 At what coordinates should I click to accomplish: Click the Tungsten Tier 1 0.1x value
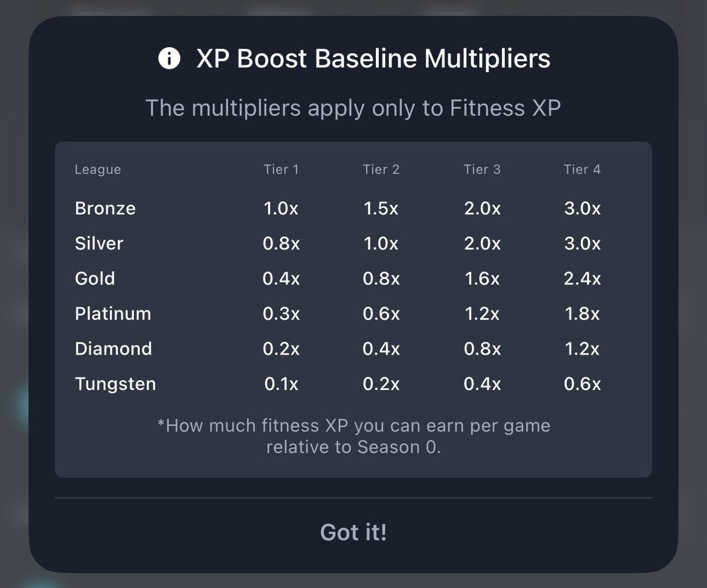point(281,384)
